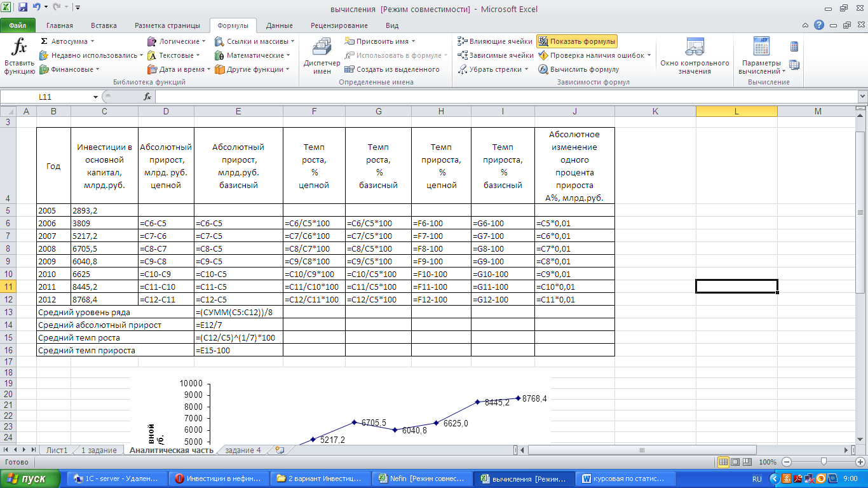Select cell with =(СУММ(C5:C12))/8
Image resolution: width=868 pixels, height=488 pixels.
click(238, 312)
